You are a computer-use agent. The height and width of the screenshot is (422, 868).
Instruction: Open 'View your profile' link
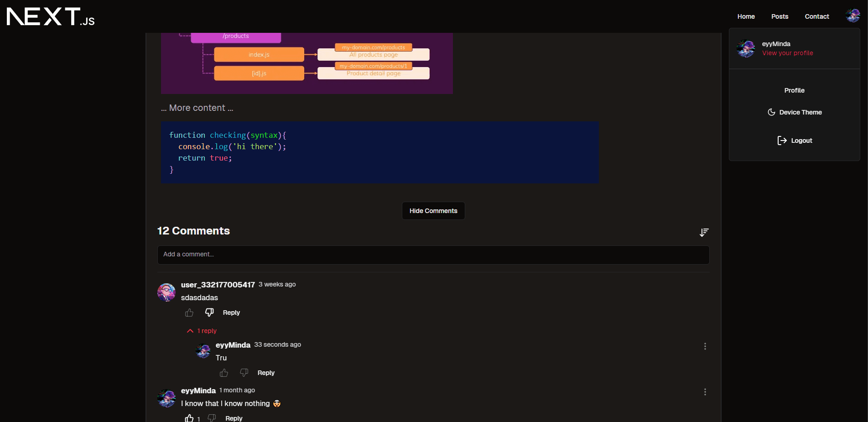click(787, 53)
